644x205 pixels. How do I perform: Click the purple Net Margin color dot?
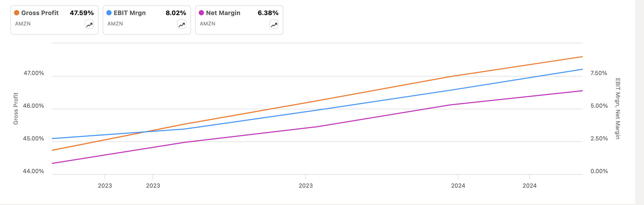coord(201,13)
